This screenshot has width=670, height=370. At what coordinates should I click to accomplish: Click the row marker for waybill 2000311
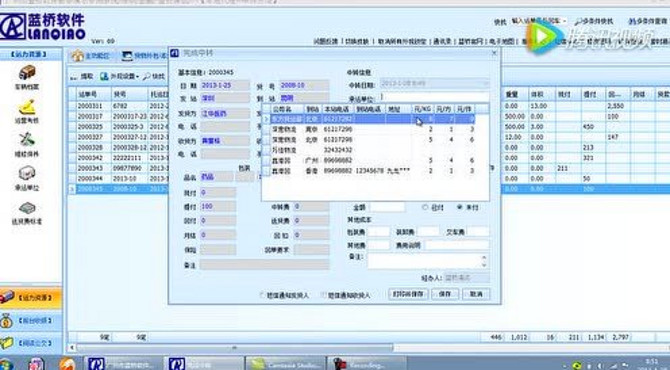[72, 106]
